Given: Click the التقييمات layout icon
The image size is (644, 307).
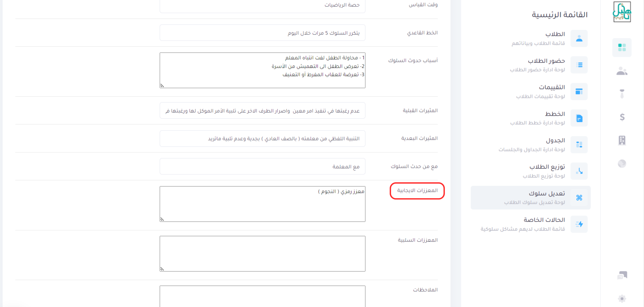Looking at the screenshot, I should pos(579,91).
